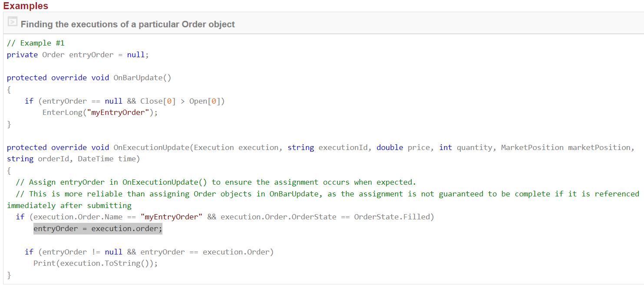Viewport: 644px width, 287px height.
Task: Click "Open[0]" in the if condition
Action: (207, 101)
